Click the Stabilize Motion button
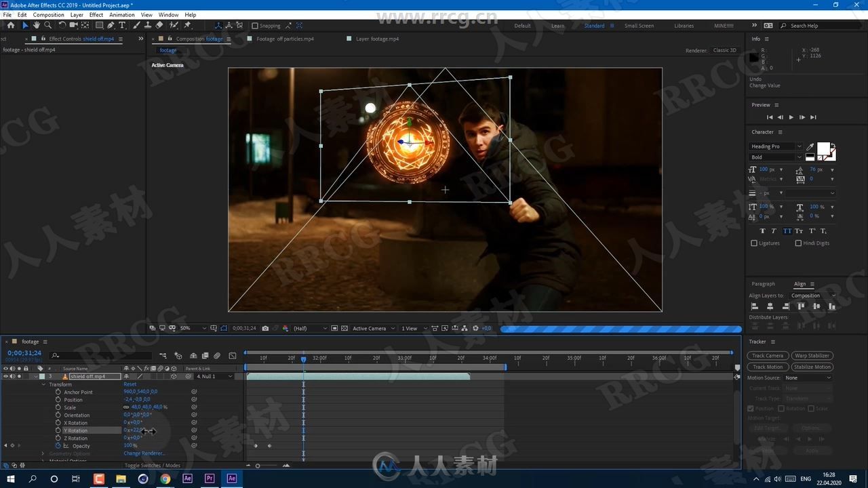The width and height of the screenshot is (868, 488). 812,367
